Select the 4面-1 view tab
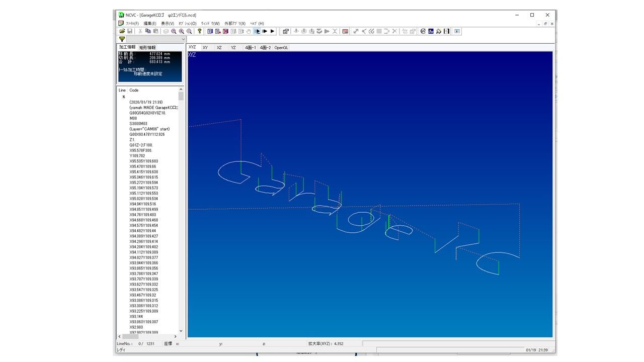644x362 pixels. pos(251,47)
